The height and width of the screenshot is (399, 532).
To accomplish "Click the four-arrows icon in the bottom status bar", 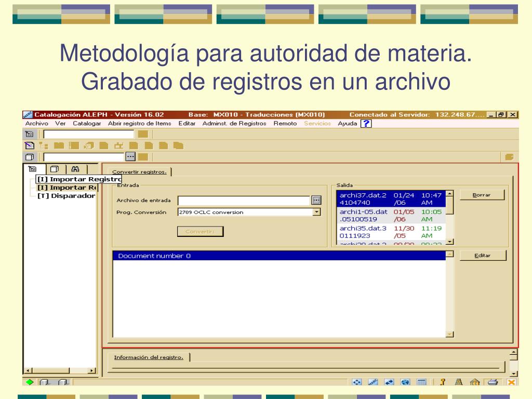I will (x=356, y=382).
